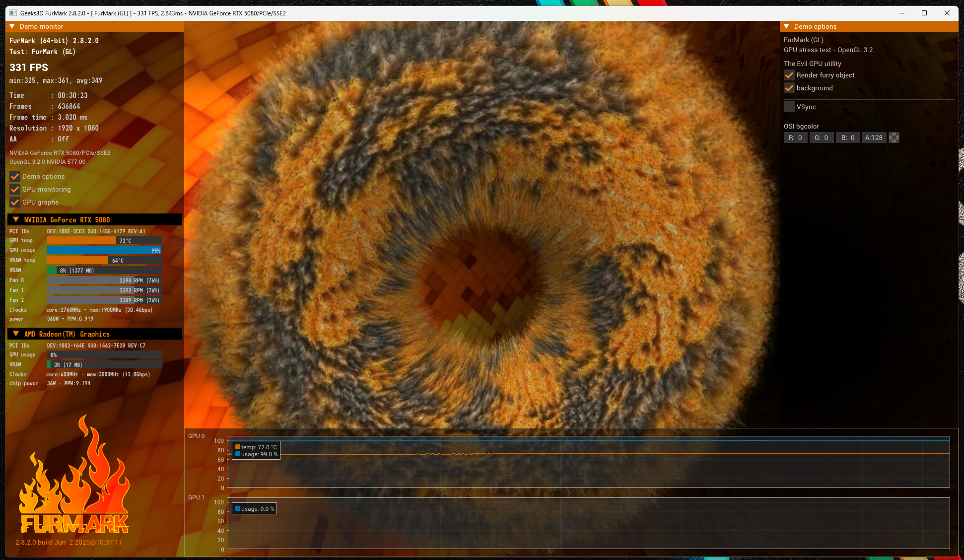Uncheck the Demo options checkbox
Image resolution: width=964 pixels, height=560 pixels.
coord(15,176)
